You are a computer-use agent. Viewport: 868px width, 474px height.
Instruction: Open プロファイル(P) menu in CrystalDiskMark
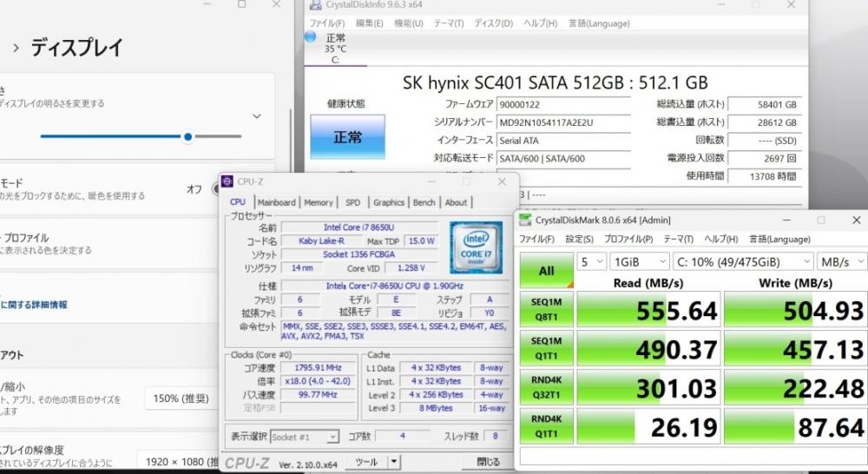click(628, 240)
